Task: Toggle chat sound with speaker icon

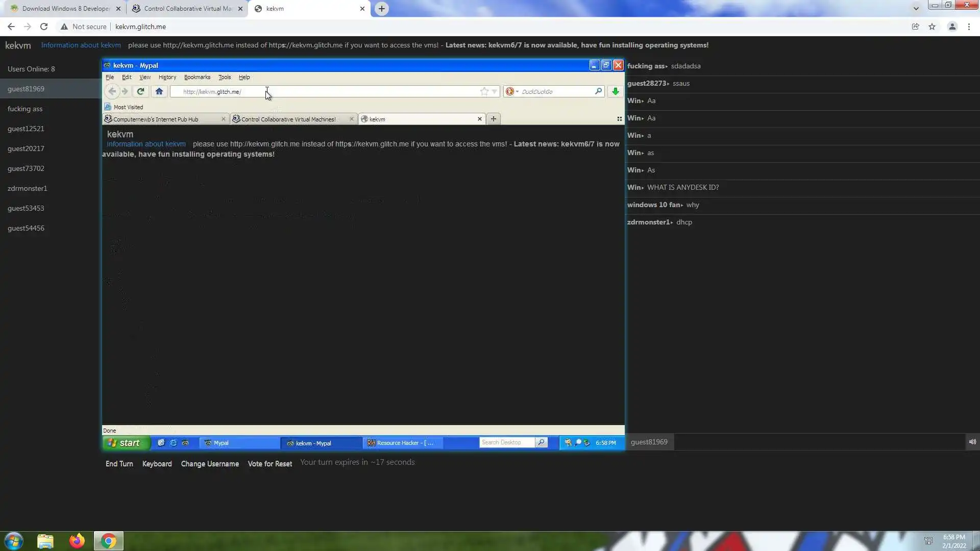Action: 972,442
